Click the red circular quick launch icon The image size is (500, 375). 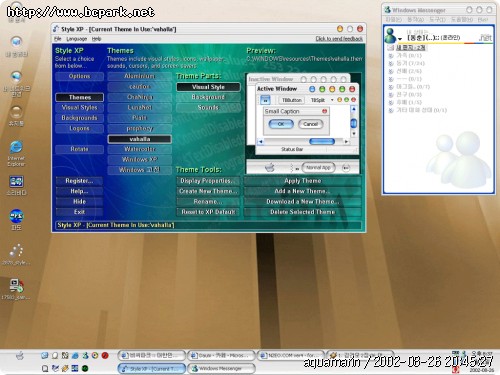tap(105, 356)
